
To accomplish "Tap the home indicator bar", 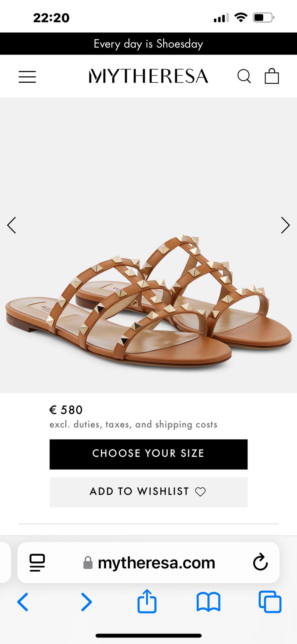I will [148, 636].
